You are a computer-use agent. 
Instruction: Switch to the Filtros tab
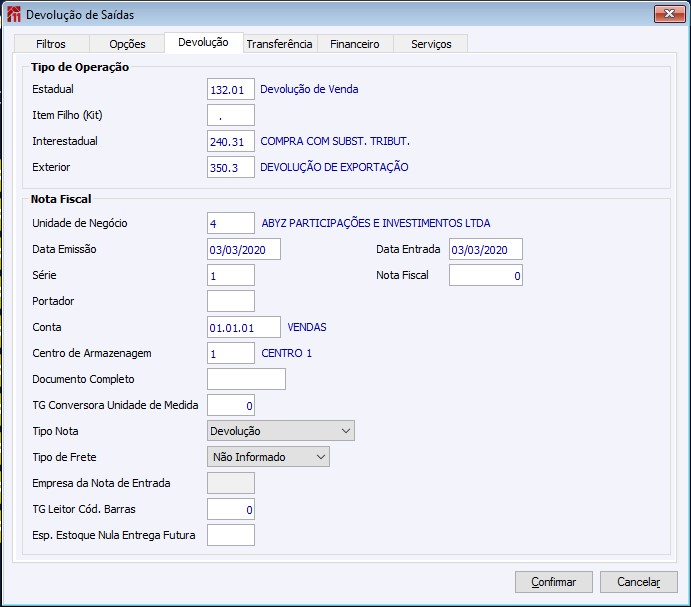(51, 44)
